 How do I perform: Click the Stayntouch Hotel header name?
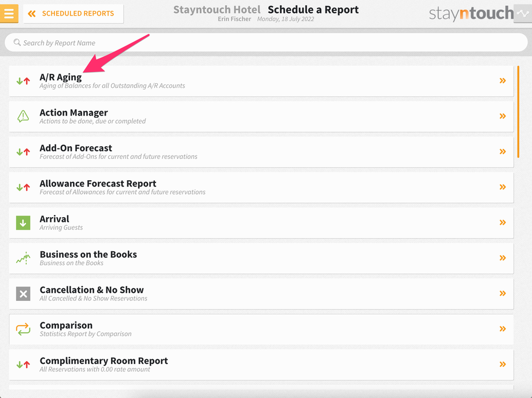coord(217,9)
